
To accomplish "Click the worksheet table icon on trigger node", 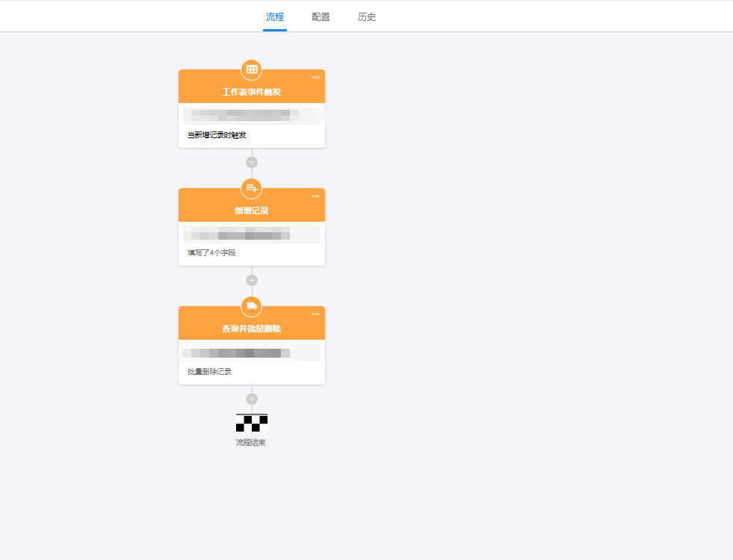I will [x=252, y=69].
